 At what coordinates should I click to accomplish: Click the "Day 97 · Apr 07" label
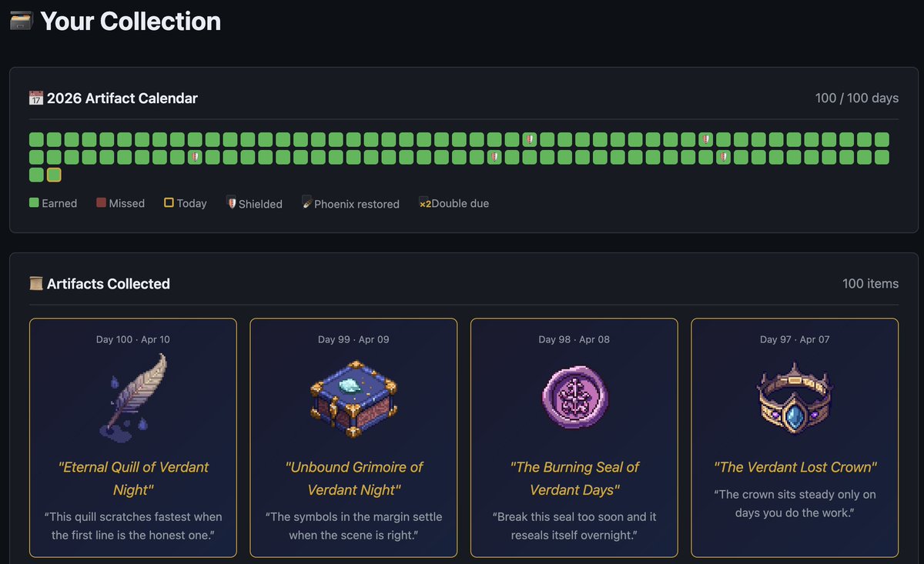tap(795, 339)
